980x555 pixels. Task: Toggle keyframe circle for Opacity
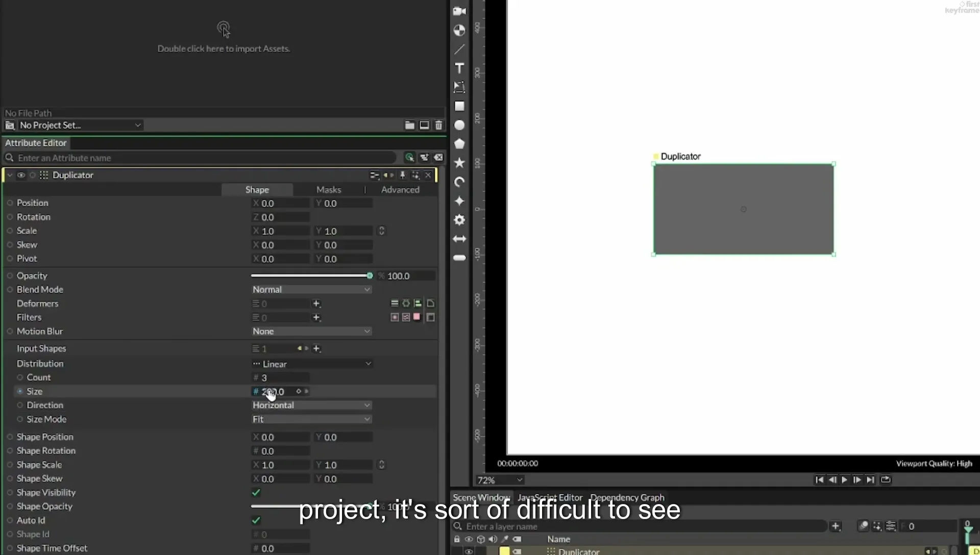tap(10, 275)
